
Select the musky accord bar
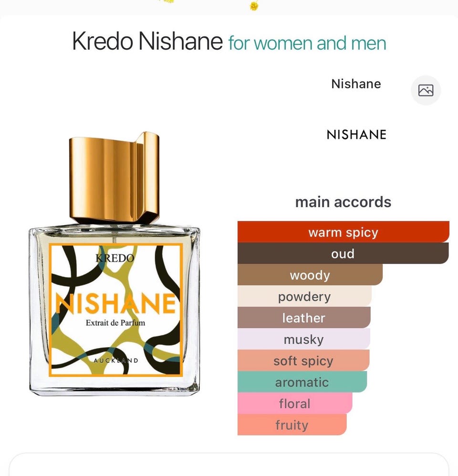303,339
